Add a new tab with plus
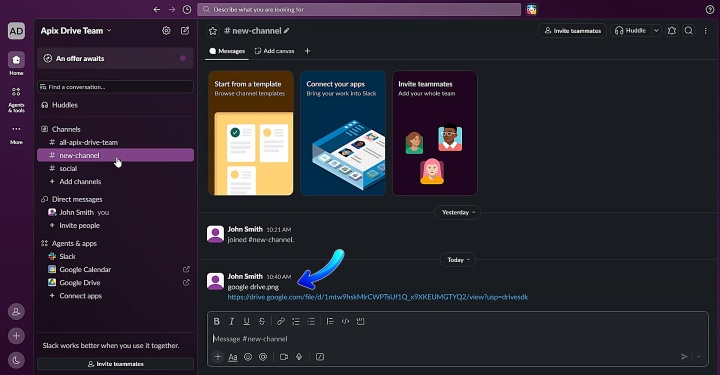This screenshot has width=720, height=375. 307,51
